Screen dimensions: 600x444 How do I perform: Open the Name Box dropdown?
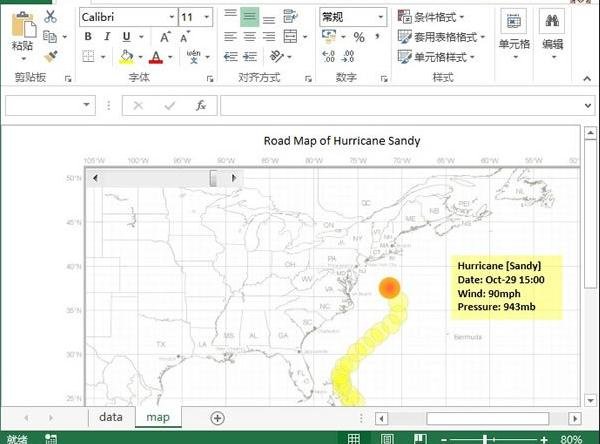(x=86, y=105)
